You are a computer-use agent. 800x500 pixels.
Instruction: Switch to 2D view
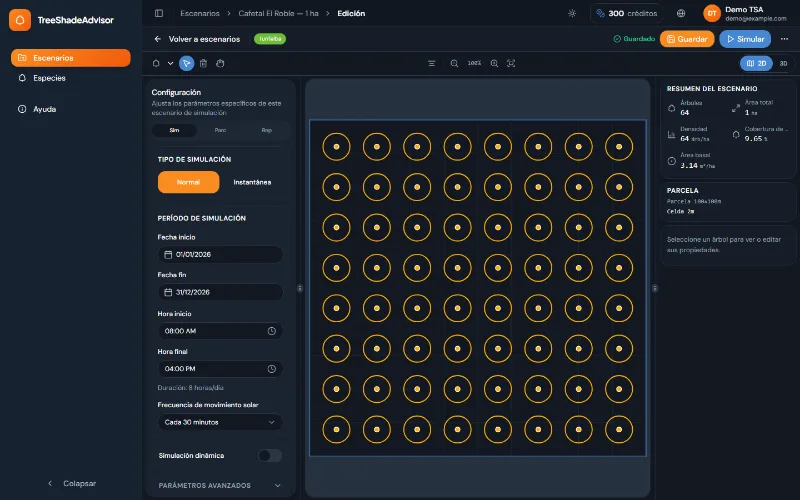tap(756, 63)
